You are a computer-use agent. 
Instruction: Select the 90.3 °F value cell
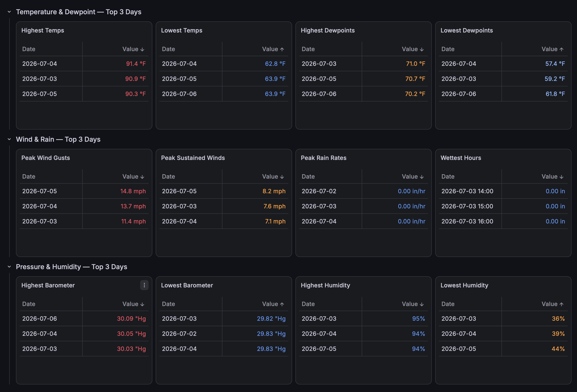click(x=115, y=94)
